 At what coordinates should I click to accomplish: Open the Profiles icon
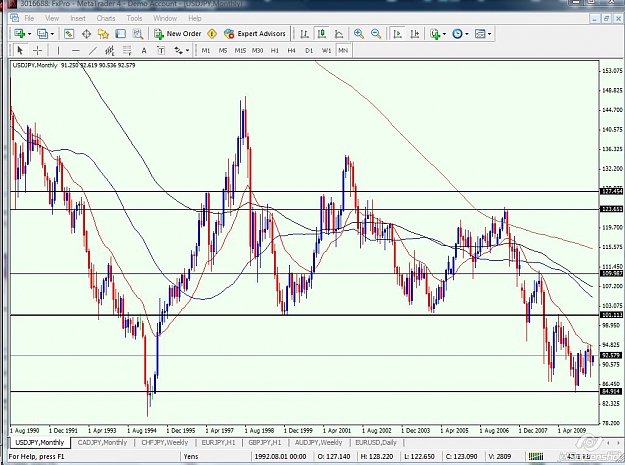pos(42,34)
